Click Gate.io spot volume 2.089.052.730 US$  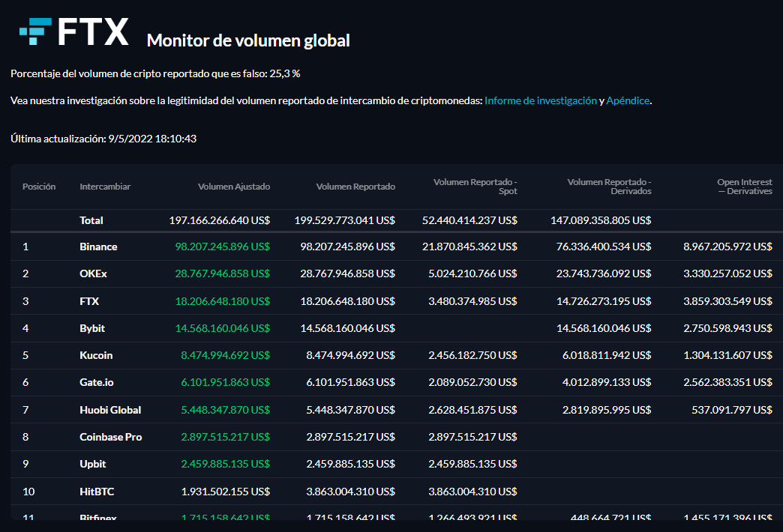click(473, 382)
